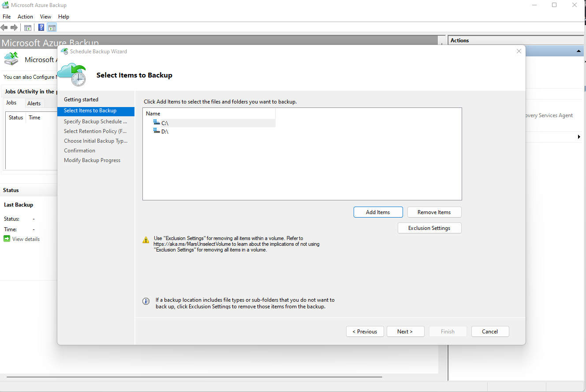The width and height of the screenshot is (586, 392).
Task: Open Help via the blue question mark icon
Action: click(x=41, y=27)
